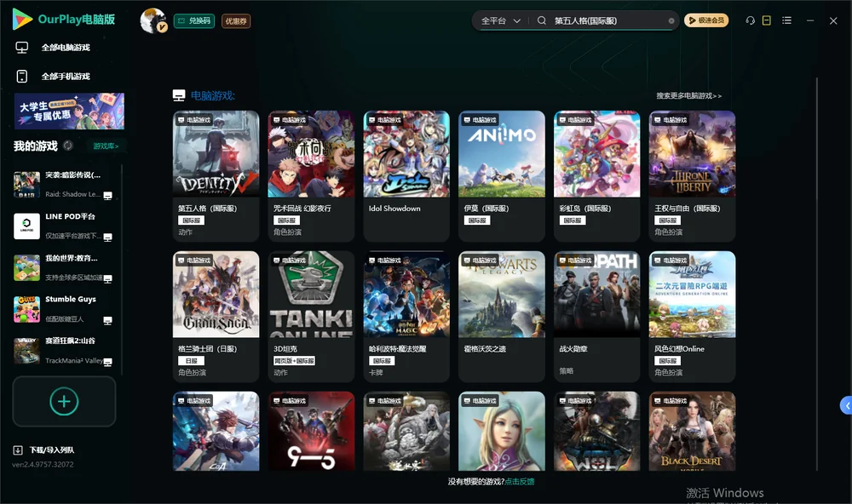
Task: Open 下载/导入列队 download queue
Action: [44, 450]
